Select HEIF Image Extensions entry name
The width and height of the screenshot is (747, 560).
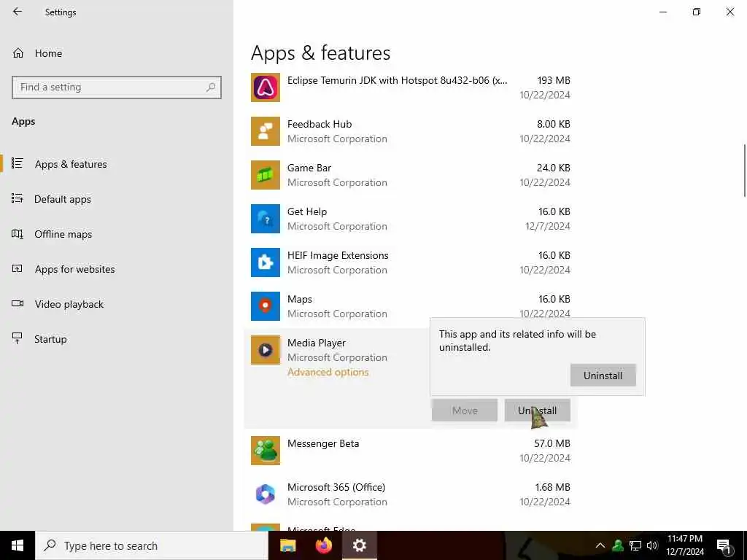coord(338,256)
